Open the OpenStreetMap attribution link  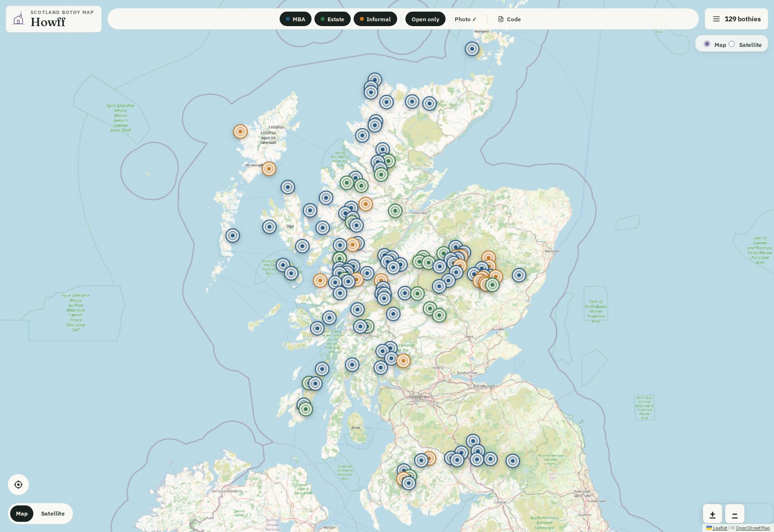click(753, 528)
